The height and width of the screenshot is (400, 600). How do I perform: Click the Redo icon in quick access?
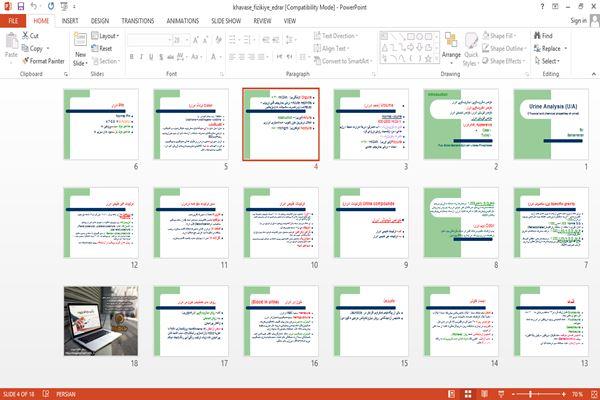click(51, 7)
